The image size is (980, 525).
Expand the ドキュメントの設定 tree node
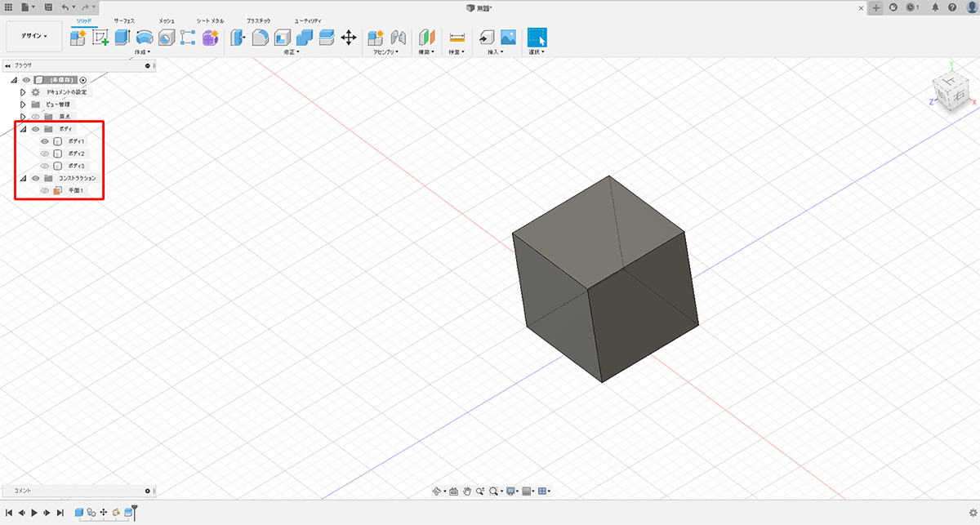pos(23,92)
